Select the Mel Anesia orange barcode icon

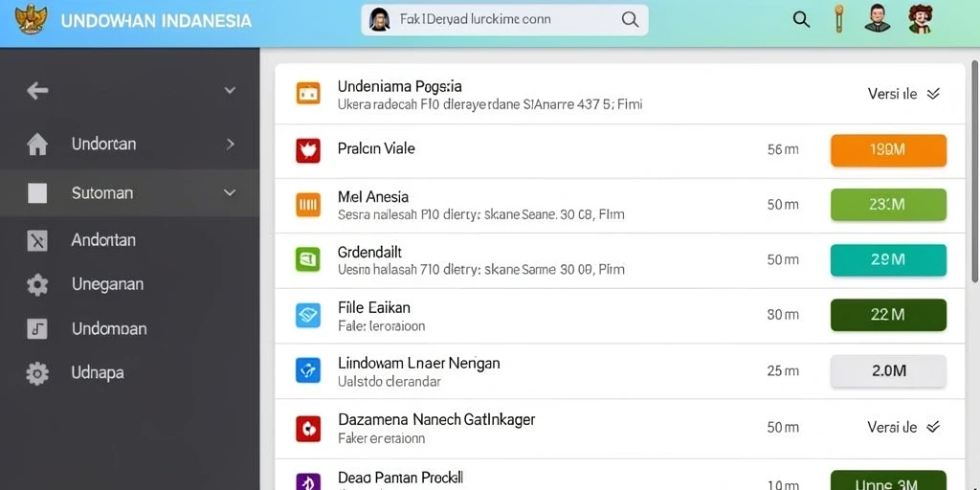tap(308, 205)
